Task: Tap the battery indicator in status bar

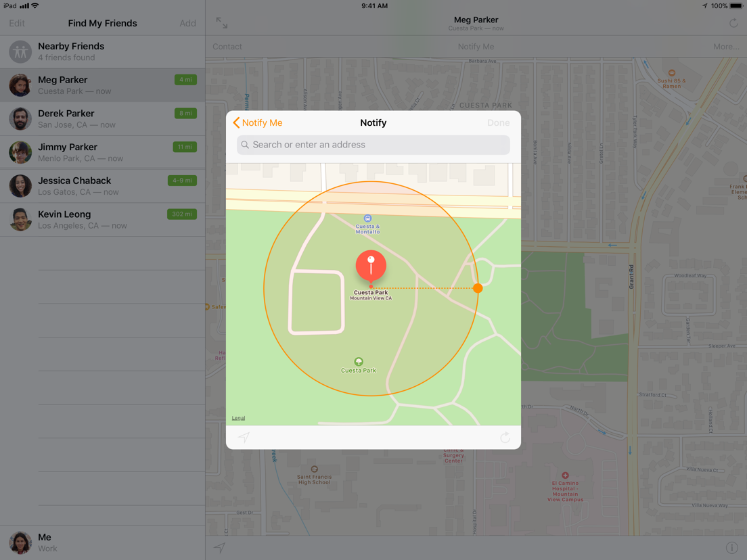Action: pos(735,5)
